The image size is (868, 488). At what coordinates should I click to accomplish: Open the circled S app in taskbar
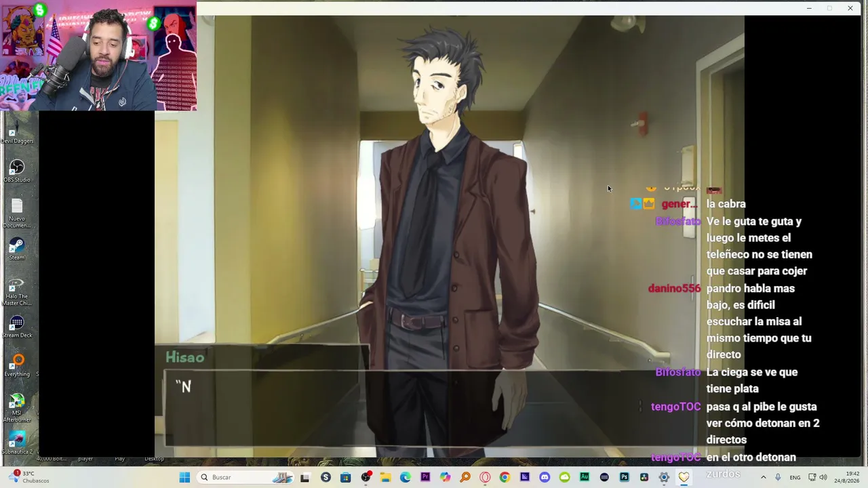[x=325, y=477]
